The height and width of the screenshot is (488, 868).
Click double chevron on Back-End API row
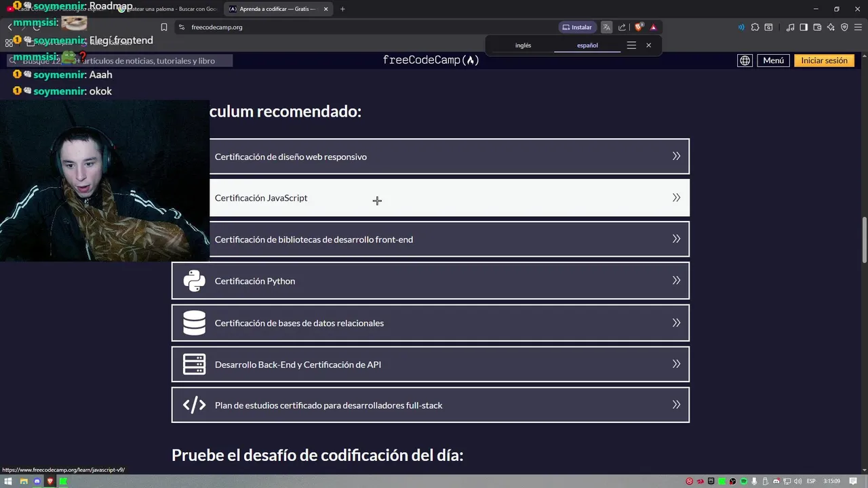pos(676,364)
